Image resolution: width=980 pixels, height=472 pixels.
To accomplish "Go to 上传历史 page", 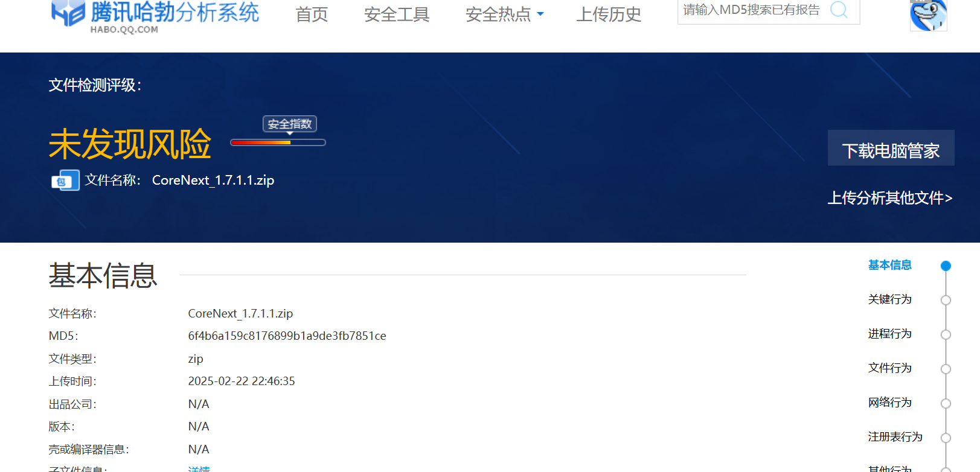I will (609, 14).
